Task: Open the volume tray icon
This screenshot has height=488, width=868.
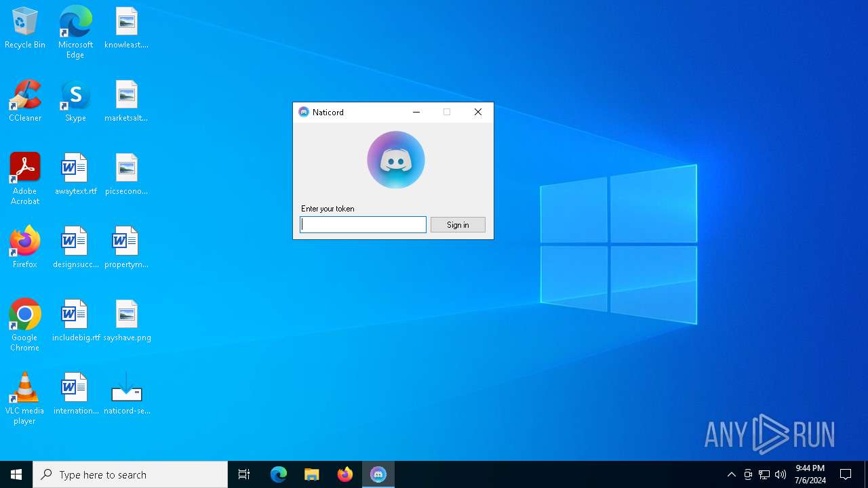Action: [x=781, y=474]
